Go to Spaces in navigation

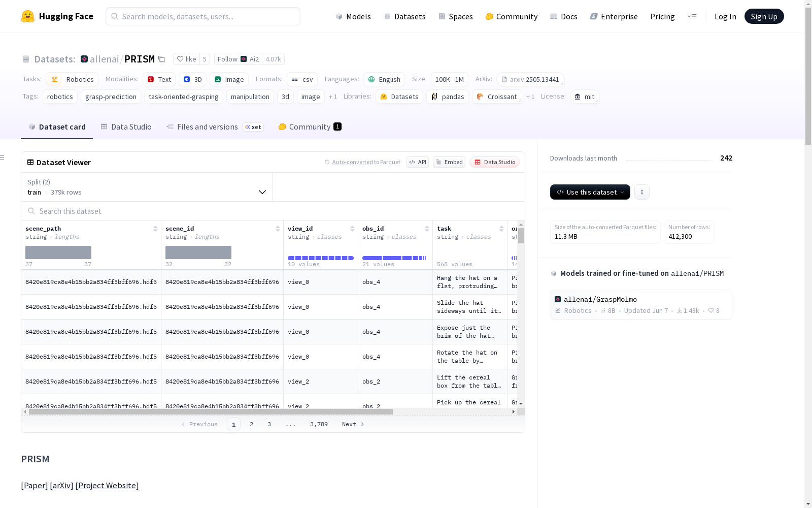click(x=456, y=16)
